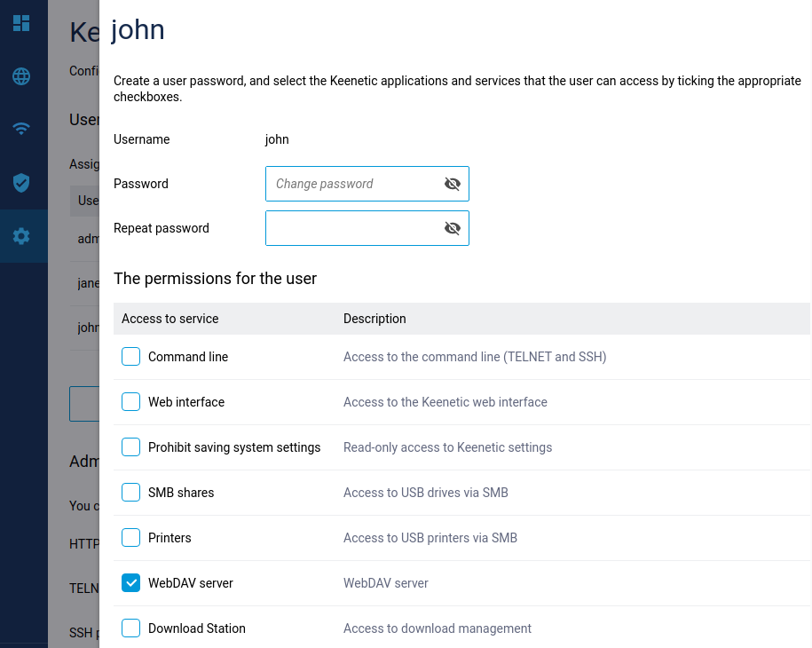Screen dimensions: 812x648
Task: Enable Printers access checkbox
Action: click(x=131, y=538)
